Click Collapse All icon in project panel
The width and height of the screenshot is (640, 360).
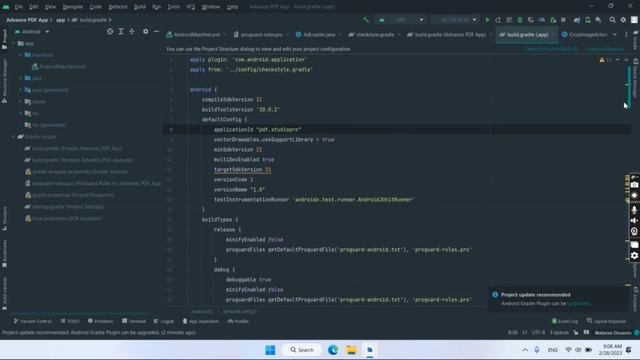pyautogui.click(x=132, y=31)
